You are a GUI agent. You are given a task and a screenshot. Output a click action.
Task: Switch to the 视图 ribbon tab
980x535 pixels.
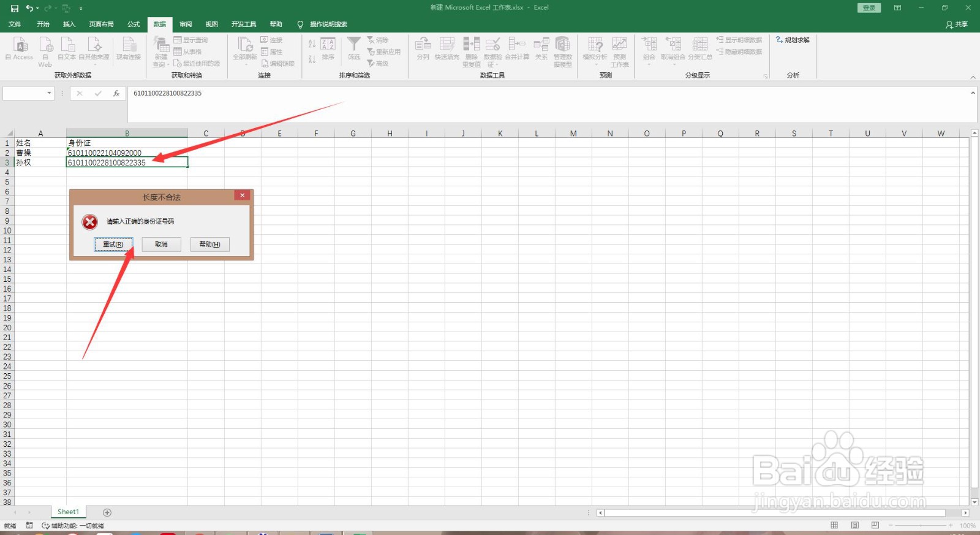[x=212, y=25]
